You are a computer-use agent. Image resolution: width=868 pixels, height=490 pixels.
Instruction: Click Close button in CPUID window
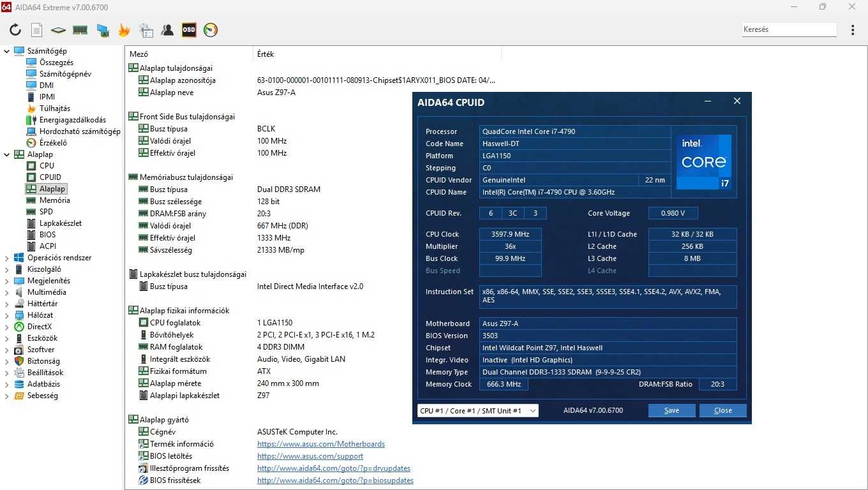click(x=723, y=410)
